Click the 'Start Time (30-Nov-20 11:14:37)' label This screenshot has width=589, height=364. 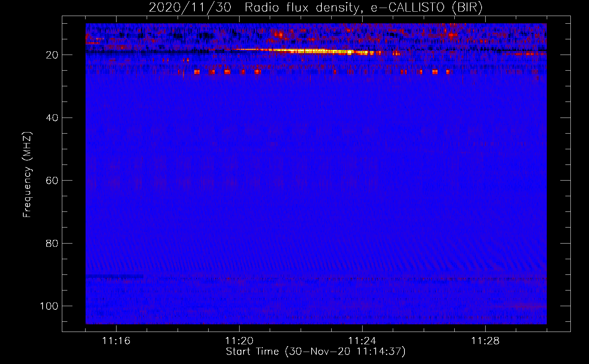pos(316,352)
